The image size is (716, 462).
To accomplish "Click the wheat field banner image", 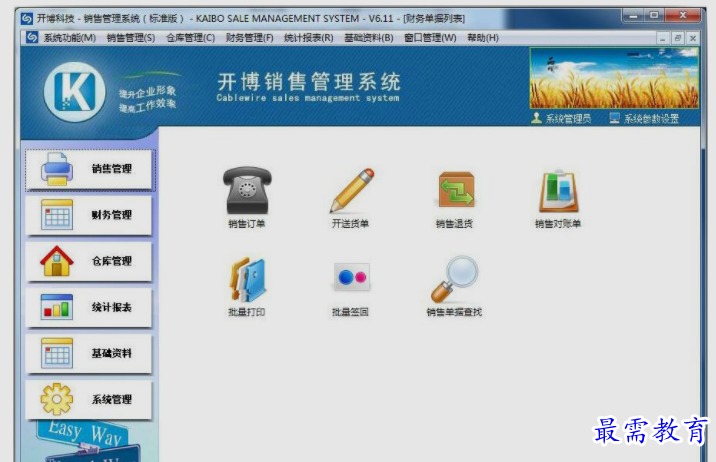I will tap(614, 78).
